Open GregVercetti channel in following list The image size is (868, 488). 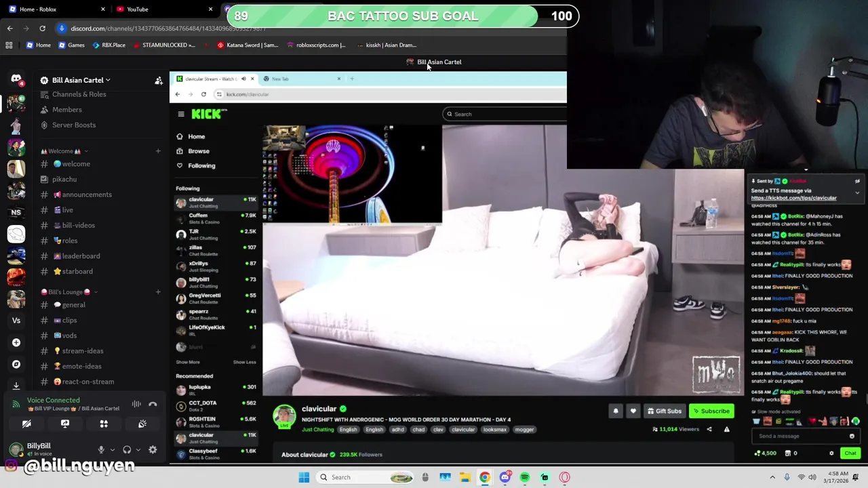(216, 298)
